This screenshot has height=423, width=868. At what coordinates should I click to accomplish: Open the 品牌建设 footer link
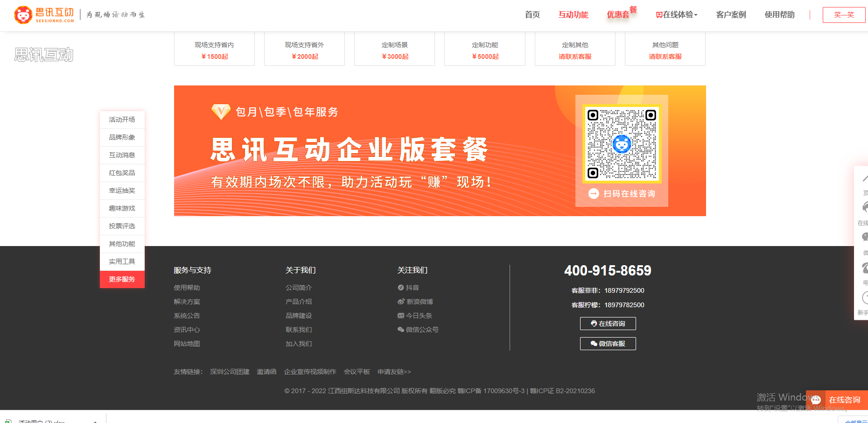click(299, 316)
